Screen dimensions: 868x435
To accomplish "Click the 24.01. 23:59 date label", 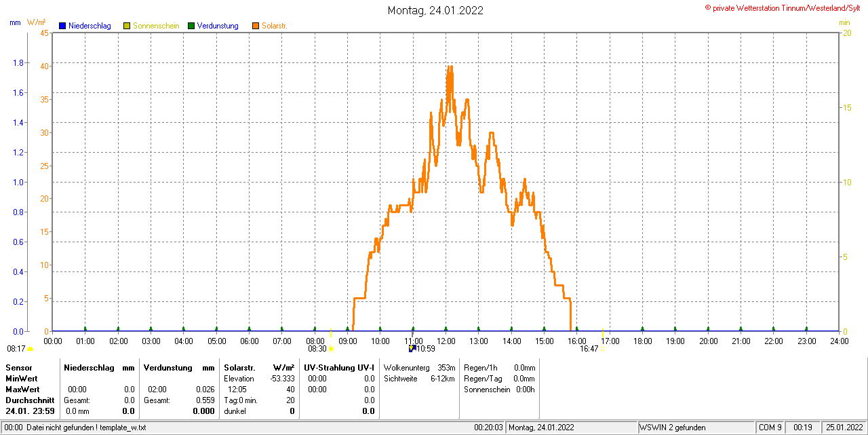I will (30, 411).
